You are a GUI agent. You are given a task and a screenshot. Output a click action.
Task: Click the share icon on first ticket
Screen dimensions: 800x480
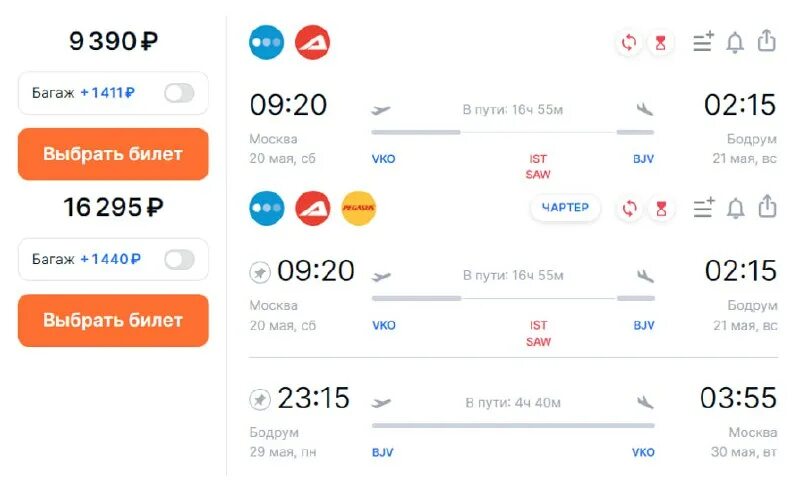[767, 42]
